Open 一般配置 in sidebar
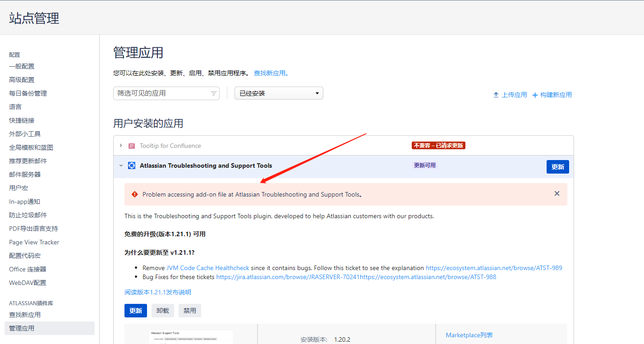This screenshot has height=344, width=644. [x=22, y=66]
